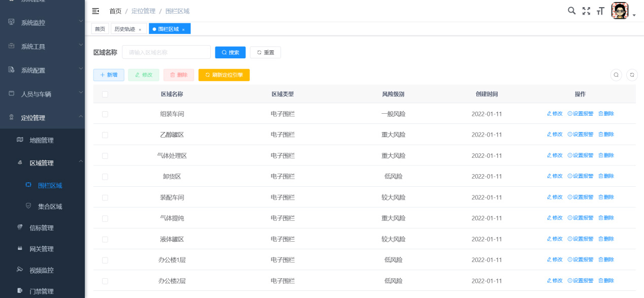Select the checkbox for 卸货区 row
Screen dimensions: 644x298
(x=105, y=177)
